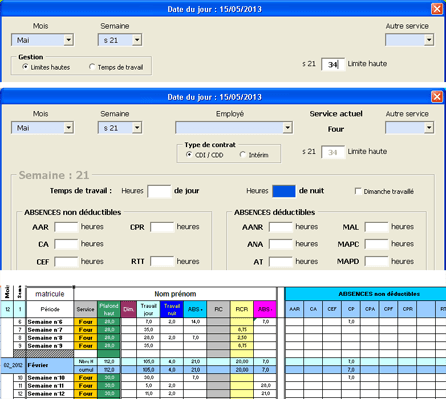Click the MAL hours input field
Screen dimensions: 446x399
click(x=376, y=227)
